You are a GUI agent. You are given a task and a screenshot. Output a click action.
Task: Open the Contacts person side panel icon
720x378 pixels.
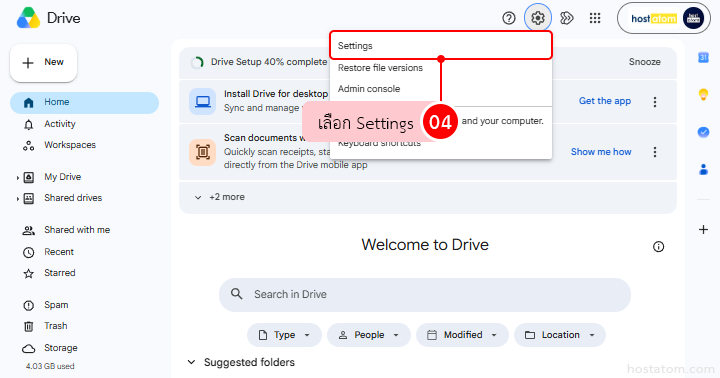click(703, 169)
